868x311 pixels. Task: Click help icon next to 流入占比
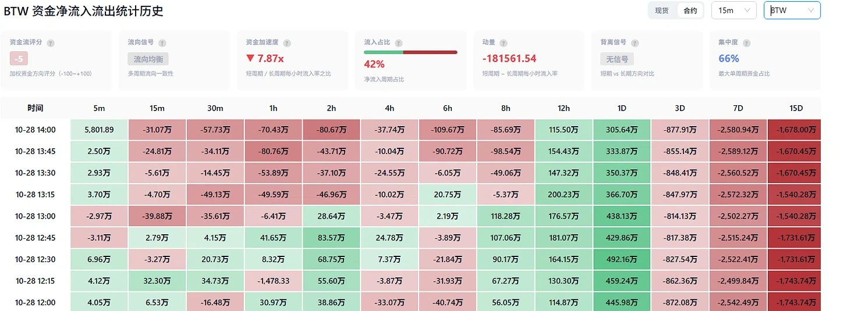click(x=398, y=42)
